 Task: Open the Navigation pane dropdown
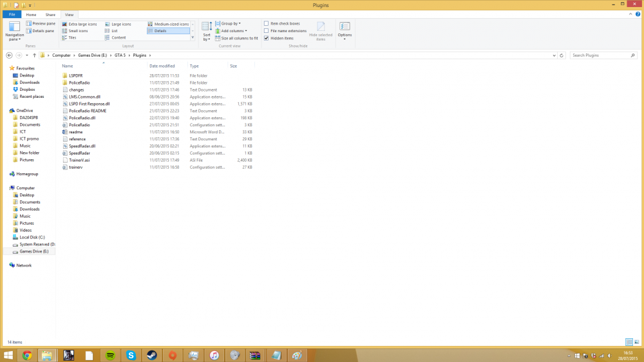coord(14,31)
